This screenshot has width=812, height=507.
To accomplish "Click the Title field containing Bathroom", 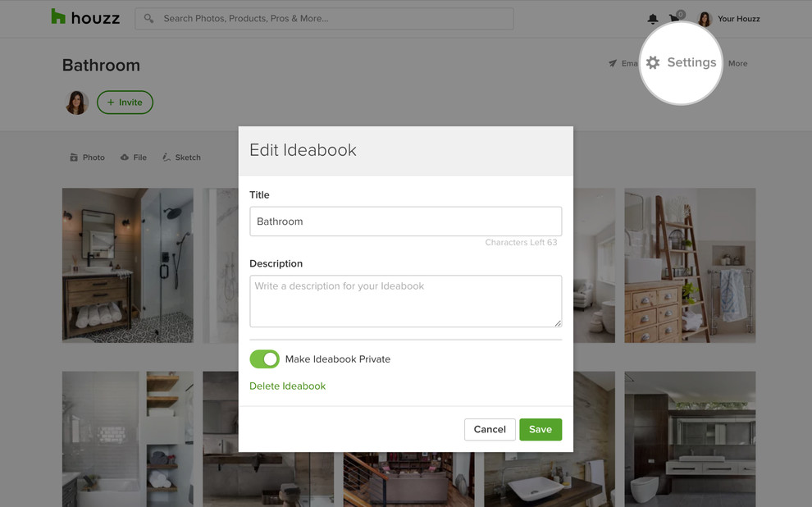I will tap(405, 222).
